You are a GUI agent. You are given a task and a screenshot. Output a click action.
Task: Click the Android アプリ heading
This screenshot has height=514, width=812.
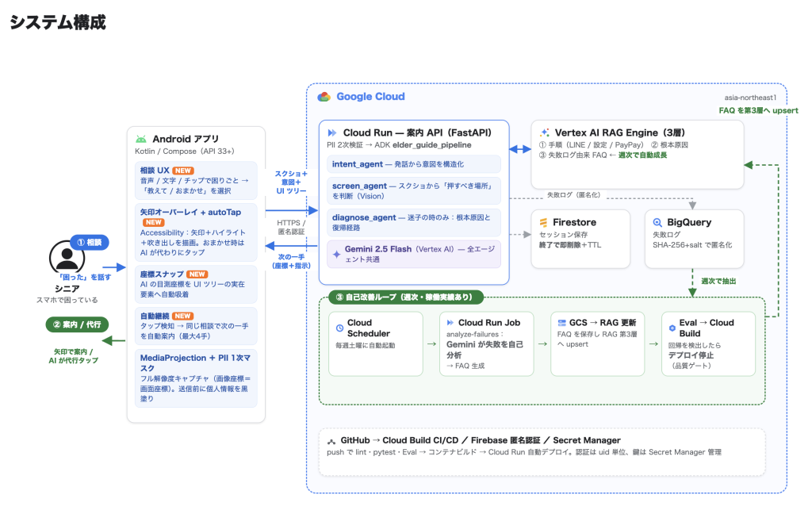pos(186,139)
